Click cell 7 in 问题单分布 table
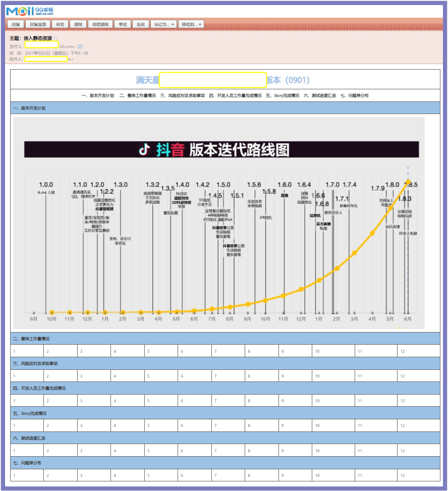This screenshot has height=491, width=448. pyautogui.click(x=228, y=475)
